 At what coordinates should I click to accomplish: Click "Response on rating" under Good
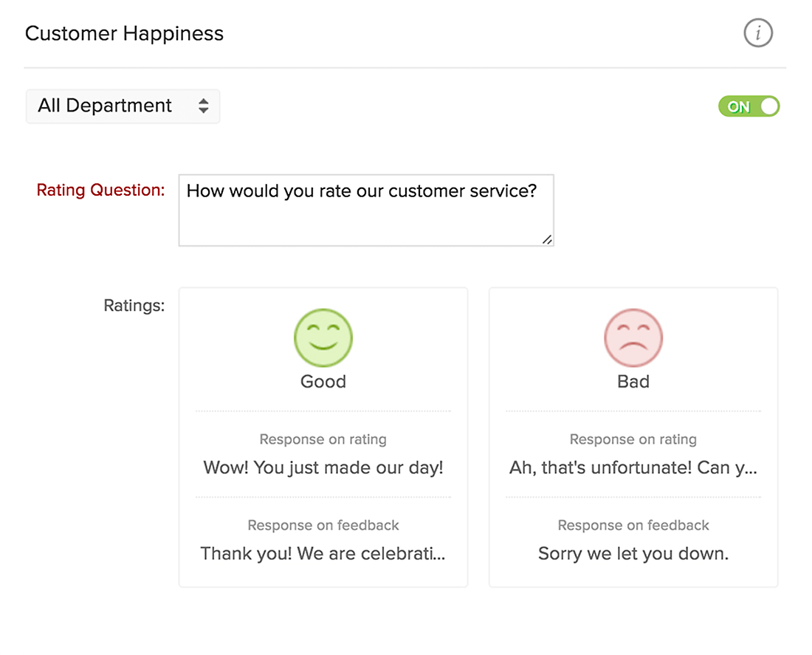click(x=323, y=439)
